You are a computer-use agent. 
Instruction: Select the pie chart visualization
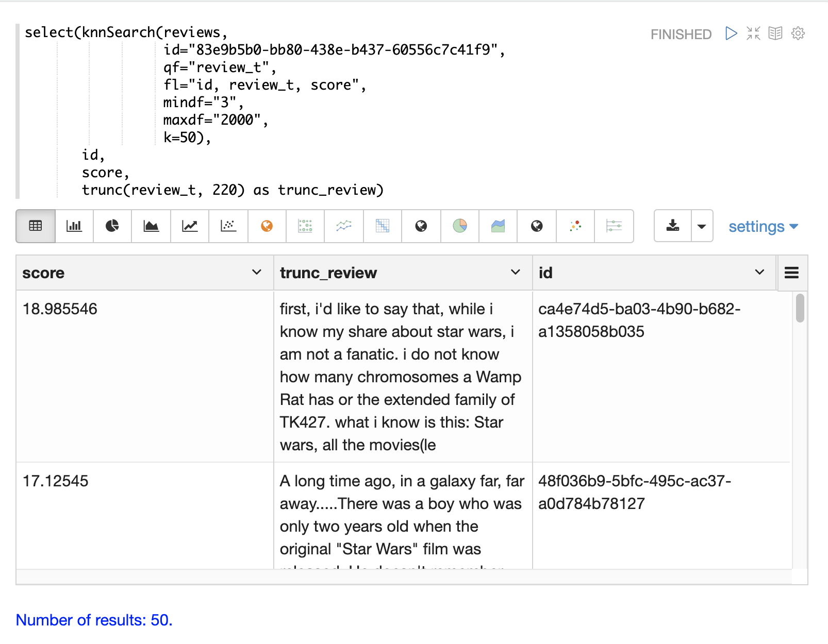[112, 226]
